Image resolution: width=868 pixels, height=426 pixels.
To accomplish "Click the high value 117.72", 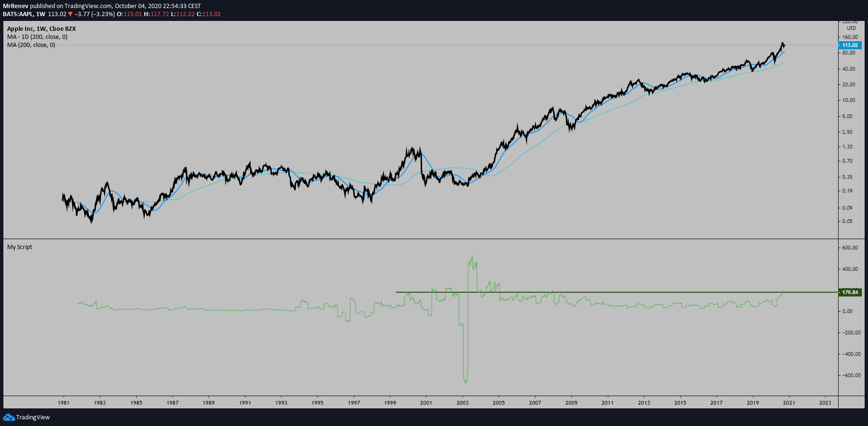I will [x=160, y=14].
